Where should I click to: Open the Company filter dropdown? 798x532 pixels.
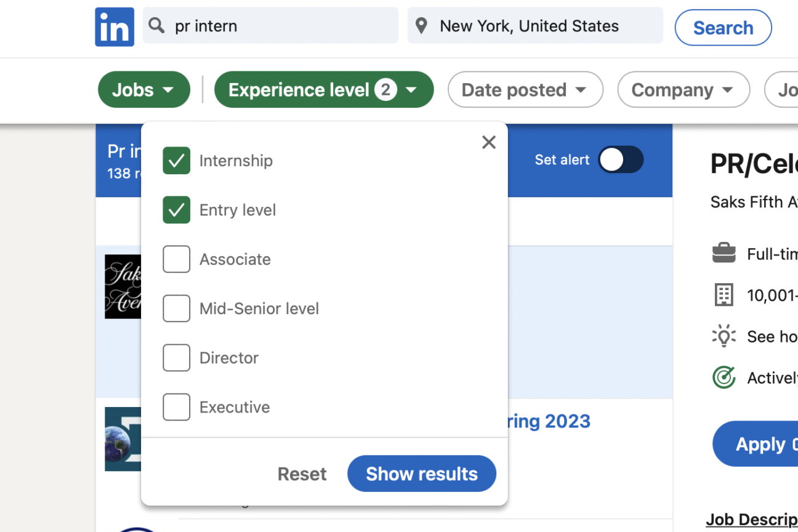[683, 90]
